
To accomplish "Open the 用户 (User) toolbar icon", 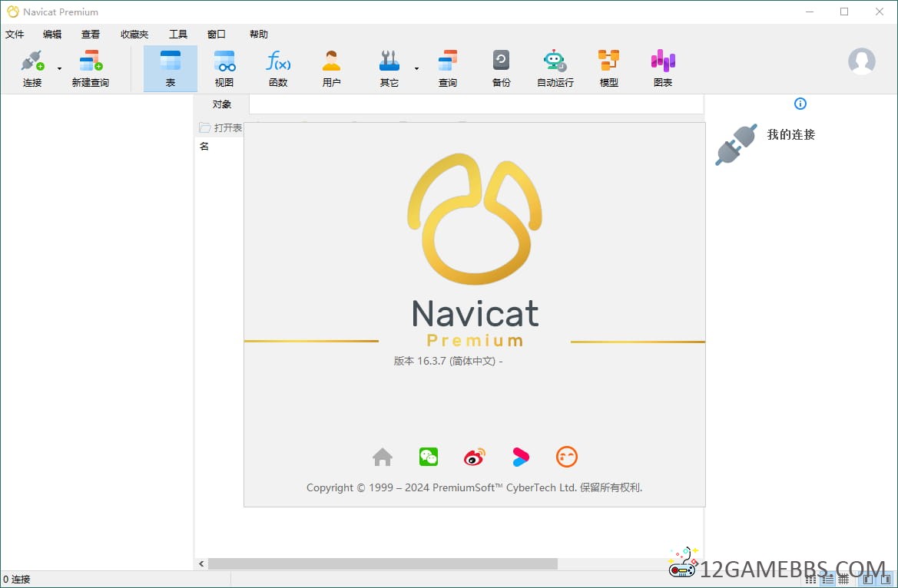I will [x=331, y=69].
